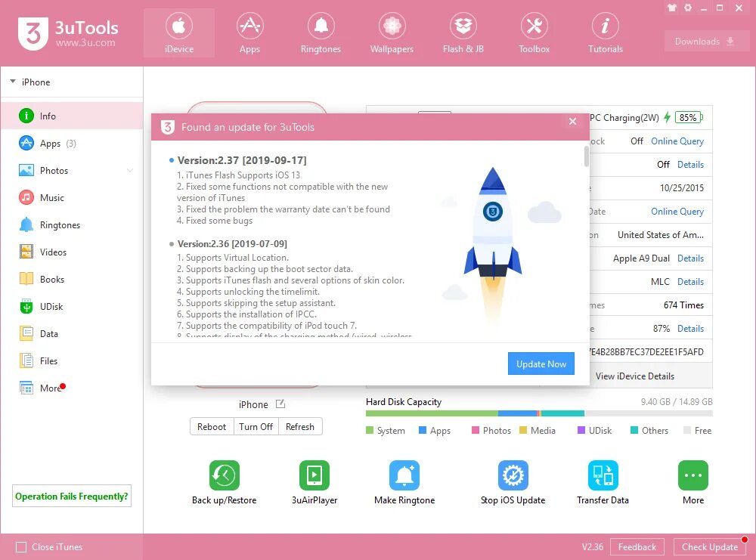The height and width of the screenshot is (560, 756).
Task: Click Update Now button
Action: click(x=541, y=364)
